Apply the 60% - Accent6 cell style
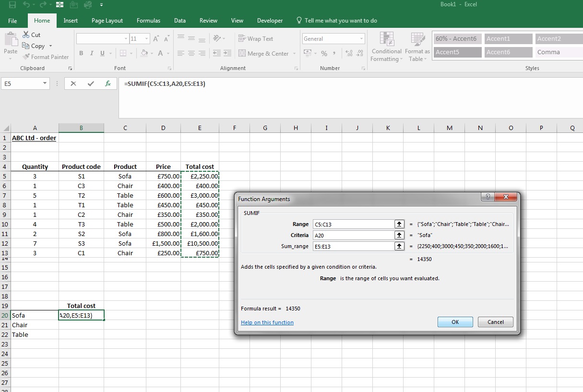The height and width of the screenshot is (392, 583). coord(457,39)
